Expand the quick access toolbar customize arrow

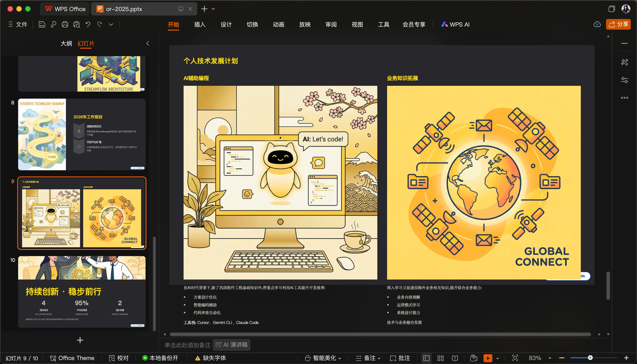point(111,24)
